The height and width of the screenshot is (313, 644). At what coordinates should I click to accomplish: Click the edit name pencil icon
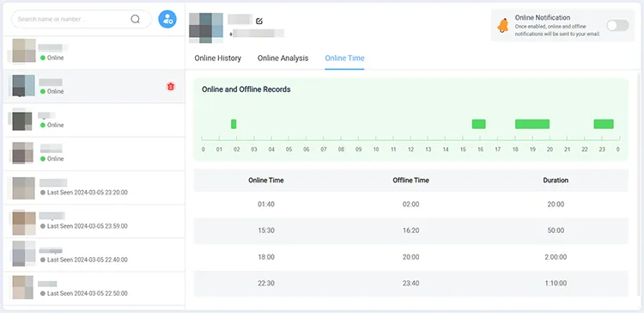tap(259, 21)
